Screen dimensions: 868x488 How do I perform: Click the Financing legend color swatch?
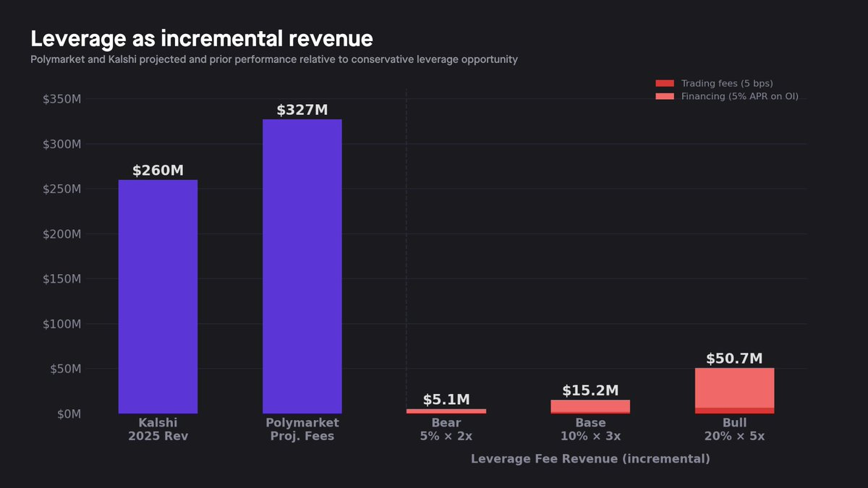pyautogui.click(x=664, y=96)
